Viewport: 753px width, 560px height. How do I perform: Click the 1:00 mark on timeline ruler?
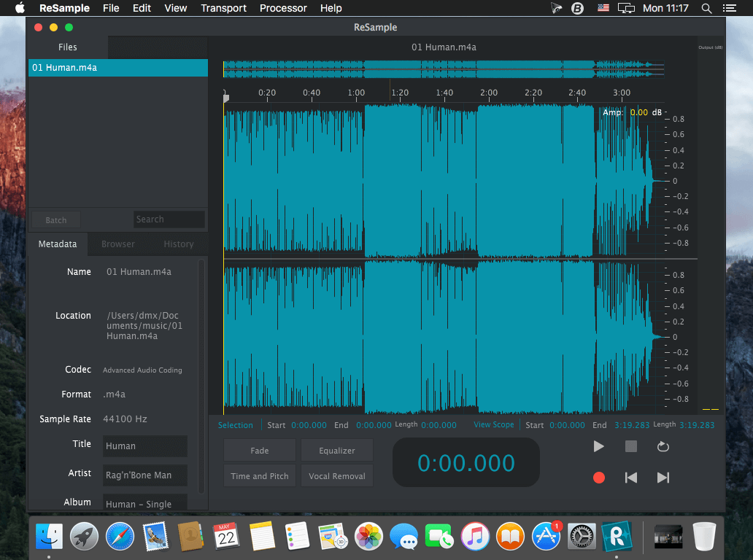point(356,93)
